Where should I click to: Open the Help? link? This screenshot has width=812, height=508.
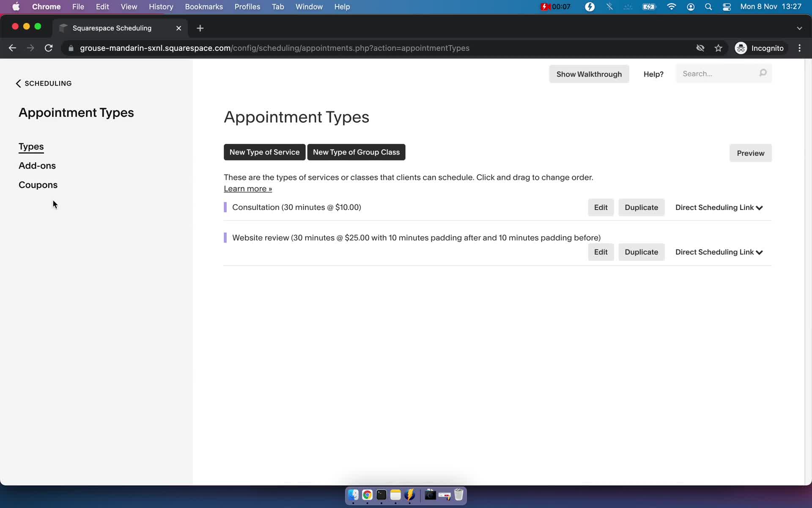[653, 74]
